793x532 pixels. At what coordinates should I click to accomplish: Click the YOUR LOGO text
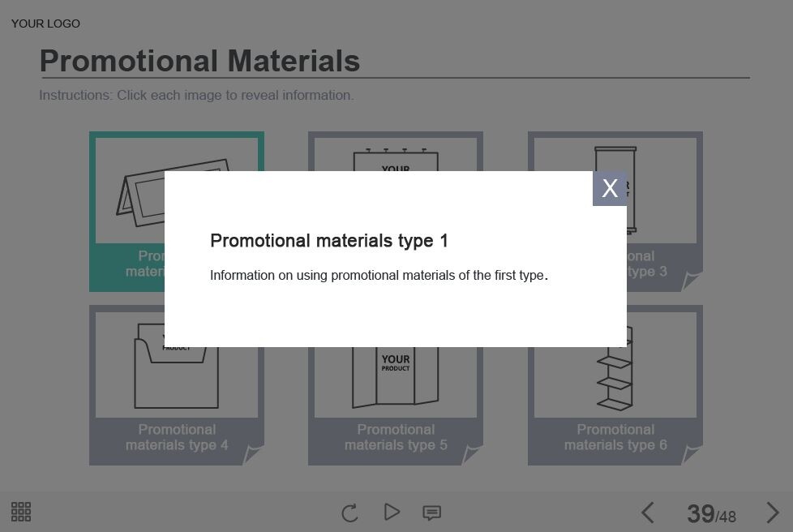45,24
